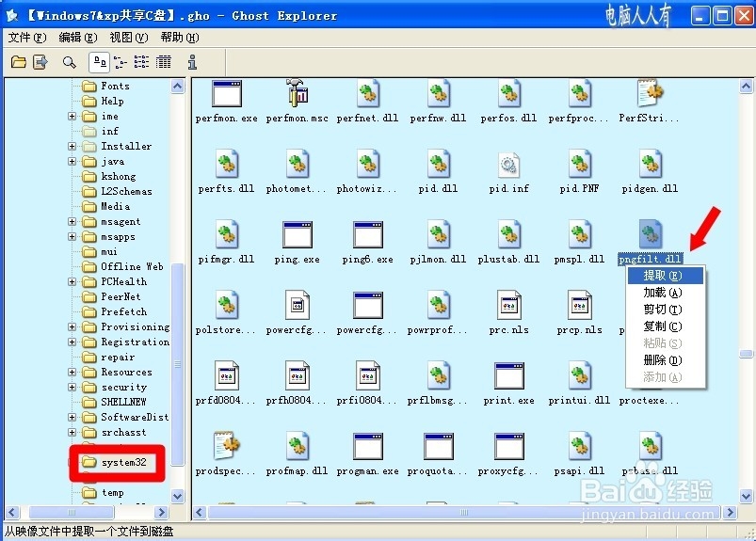Choose 剪切(T) from context menu
Viewport: 756px width, 541px height.
coord(666,310)
